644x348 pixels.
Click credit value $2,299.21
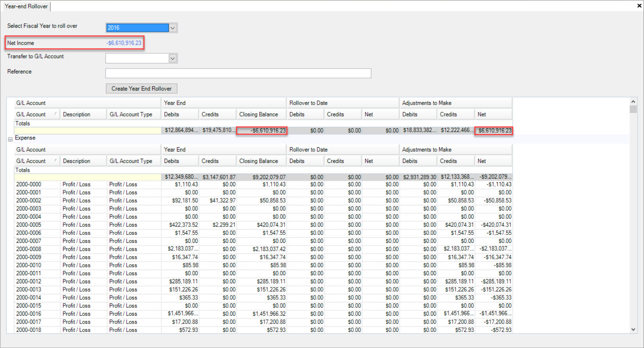pos(224,225)
